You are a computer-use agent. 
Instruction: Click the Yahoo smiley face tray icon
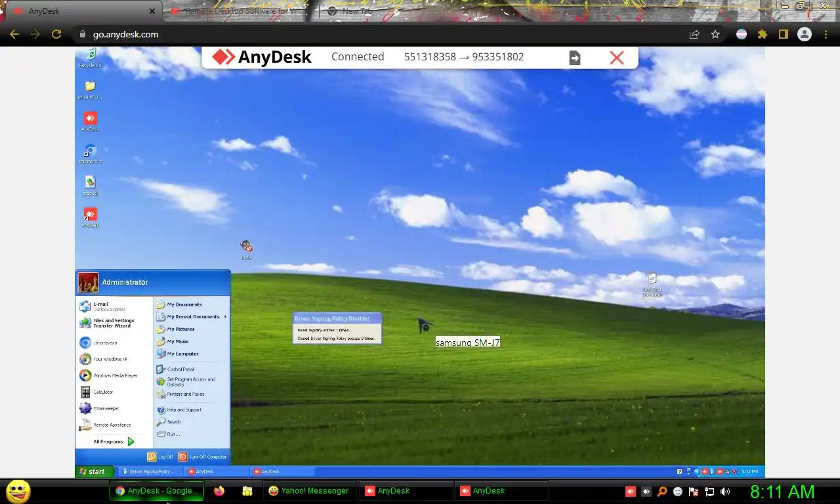(678, 491)
